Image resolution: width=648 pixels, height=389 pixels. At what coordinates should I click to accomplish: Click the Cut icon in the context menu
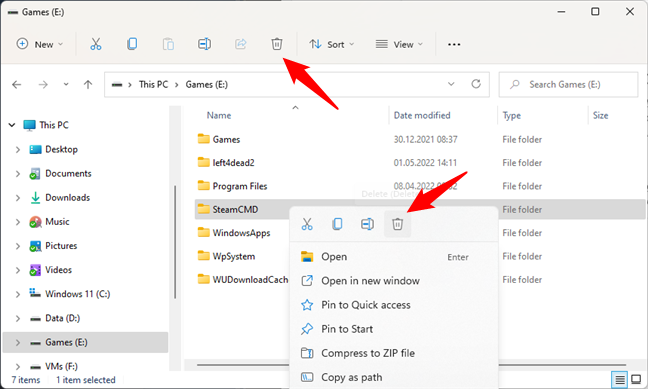(x=307, y=224)
